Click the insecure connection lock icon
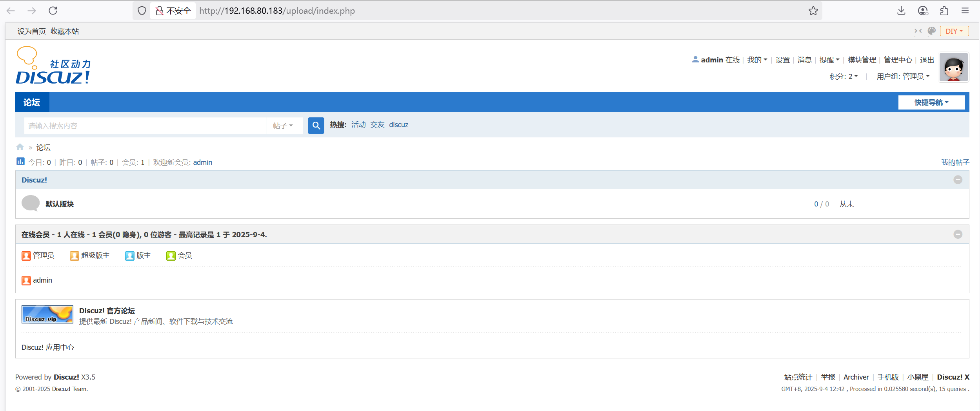Image resolution: width=980 pixels, height=411 pixels. tap(159, 11)
